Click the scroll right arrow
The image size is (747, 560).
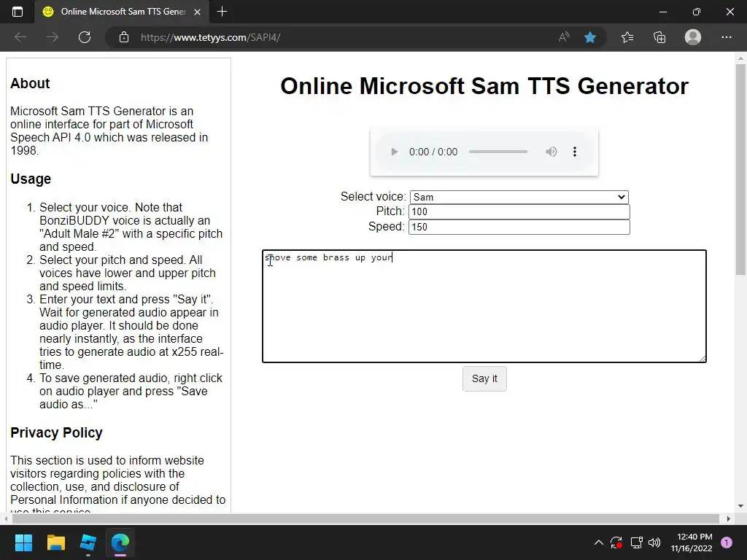729,518
